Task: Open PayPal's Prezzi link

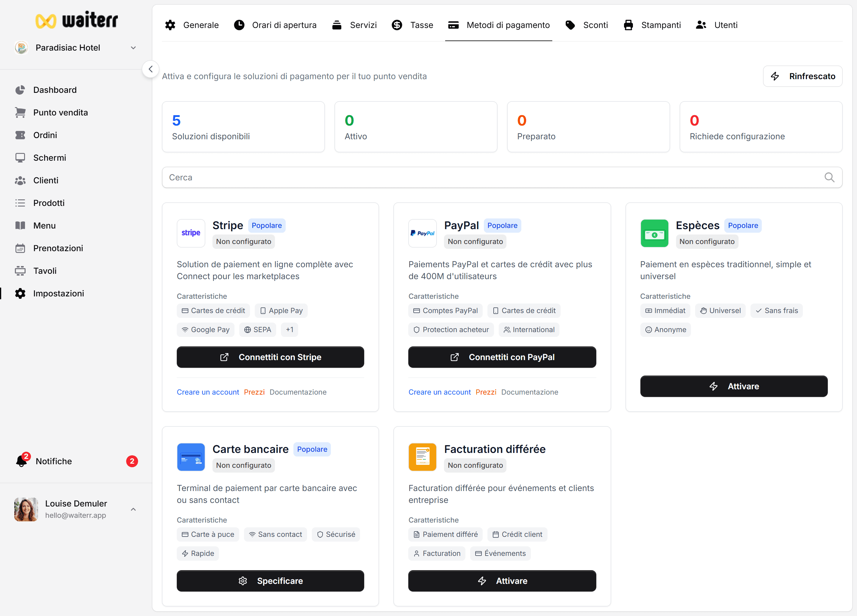Action: [486, 392]
